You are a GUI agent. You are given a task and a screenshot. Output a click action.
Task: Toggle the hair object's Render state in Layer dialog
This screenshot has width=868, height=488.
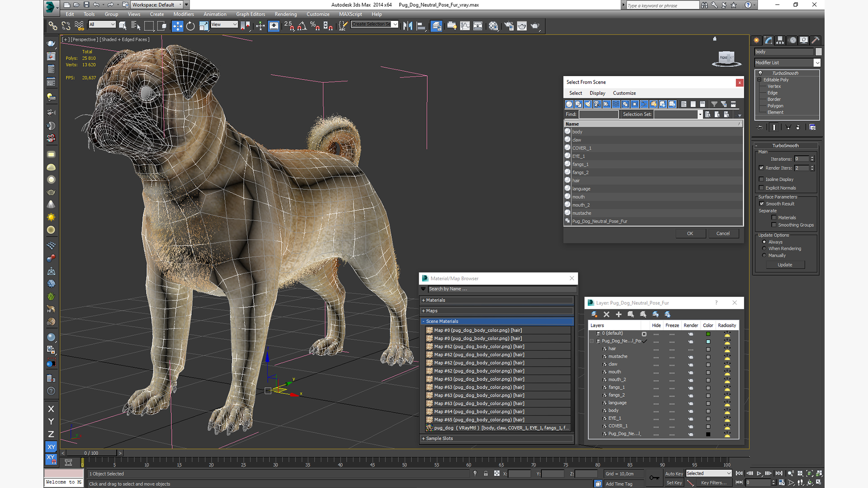[690, 349]
